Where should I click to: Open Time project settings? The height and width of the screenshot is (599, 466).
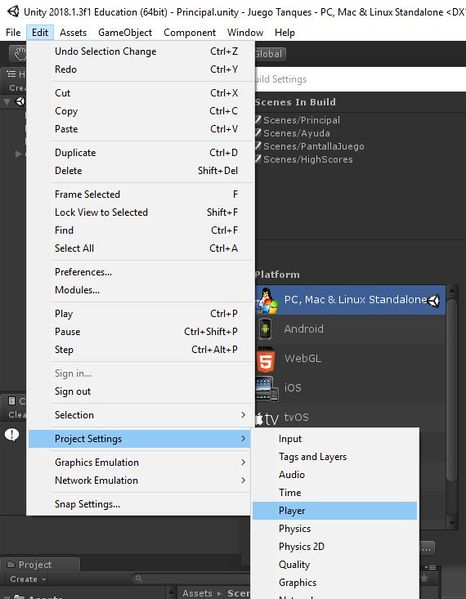(335, 492)
